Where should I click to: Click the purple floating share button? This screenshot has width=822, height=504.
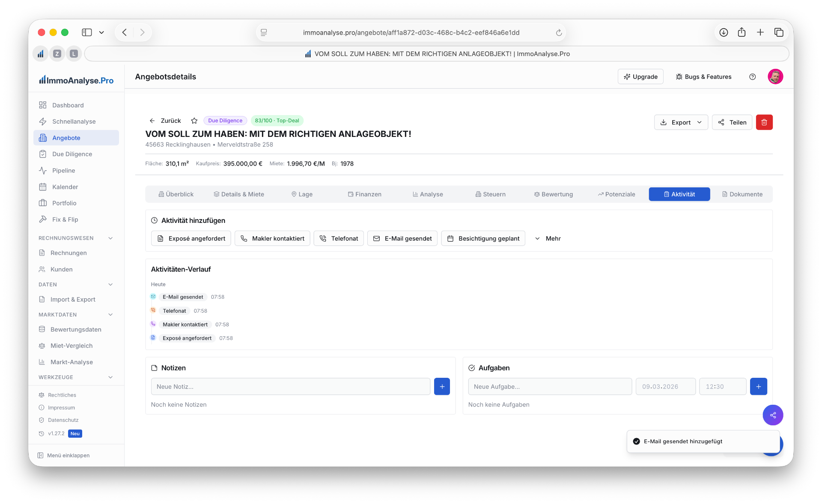pos(773,415)
